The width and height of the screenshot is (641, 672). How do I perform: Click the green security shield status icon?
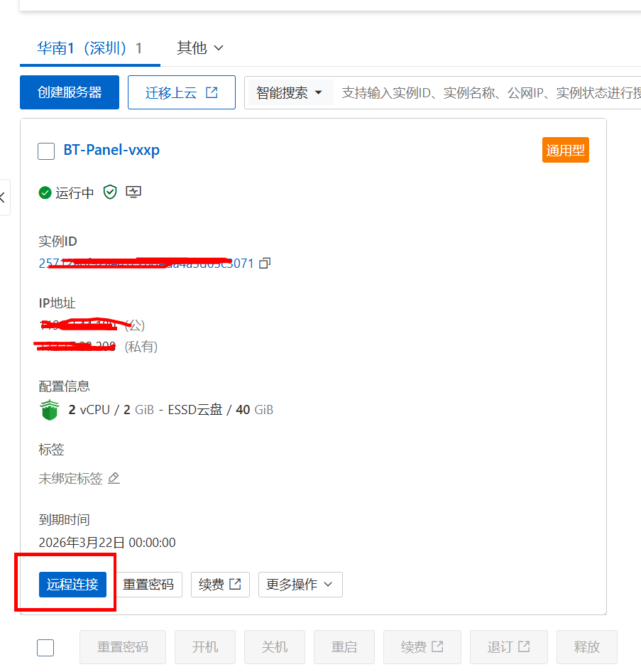pyautogui.click(x=109, y=193)
